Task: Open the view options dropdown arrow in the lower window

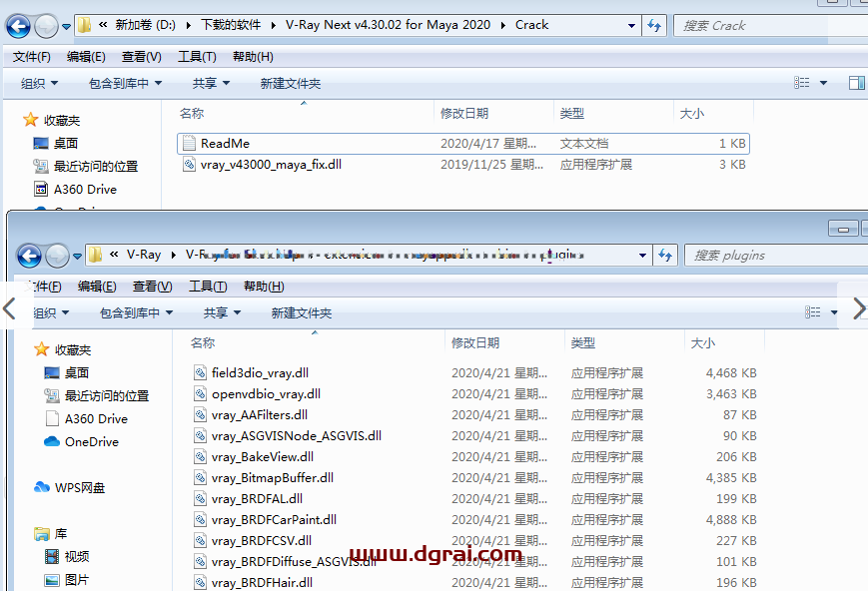Action: coord(836,313)
